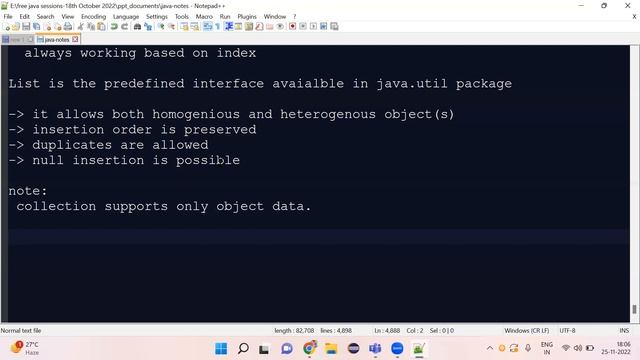Zoom in on the editor text

(x=161, y=27)
